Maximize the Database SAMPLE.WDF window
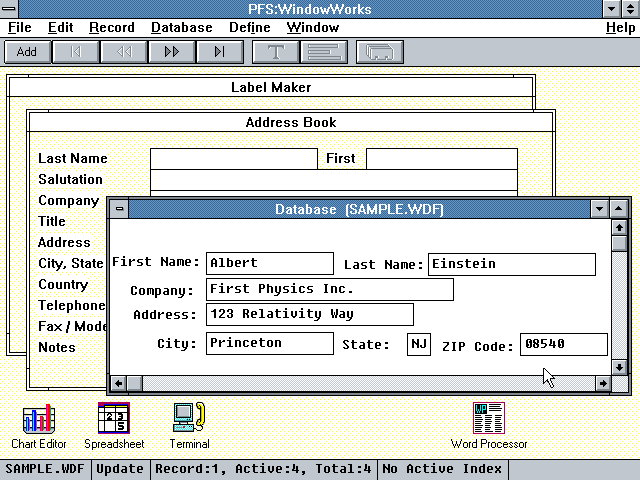The image size is (640, 480). [x=619, y=209]
